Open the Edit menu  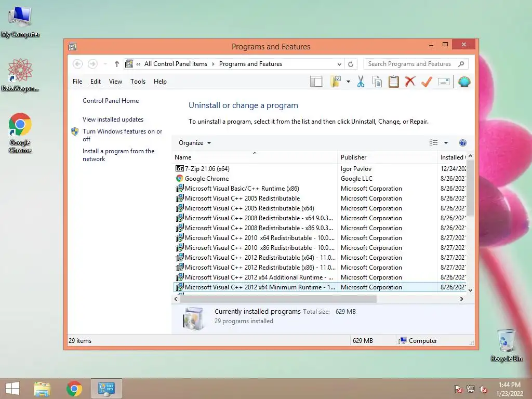[x=96, y=82]
